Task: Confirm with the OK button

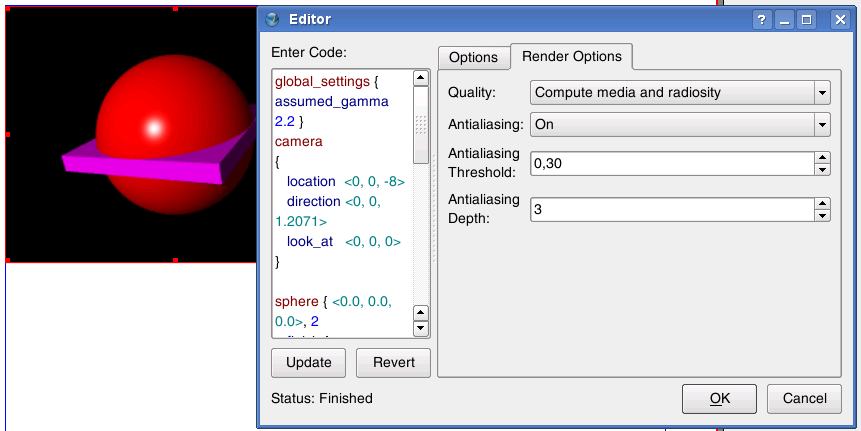Action: (719, 398)
